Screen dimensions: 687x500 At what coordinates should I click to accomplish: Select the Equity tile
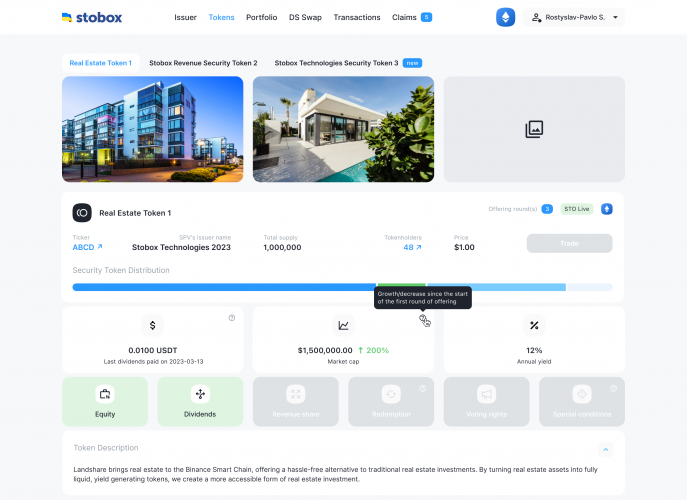pos(105,401)
